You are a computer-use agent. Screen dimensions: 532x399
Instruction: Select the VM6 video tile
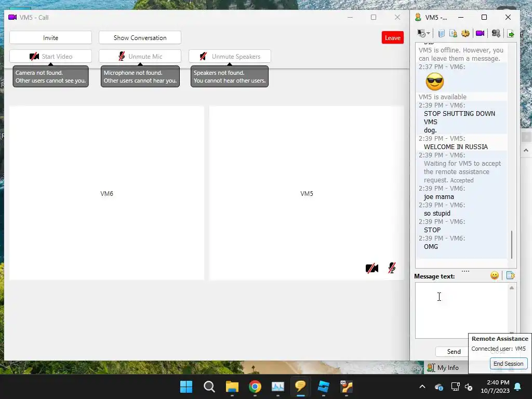tap(107, 193)
